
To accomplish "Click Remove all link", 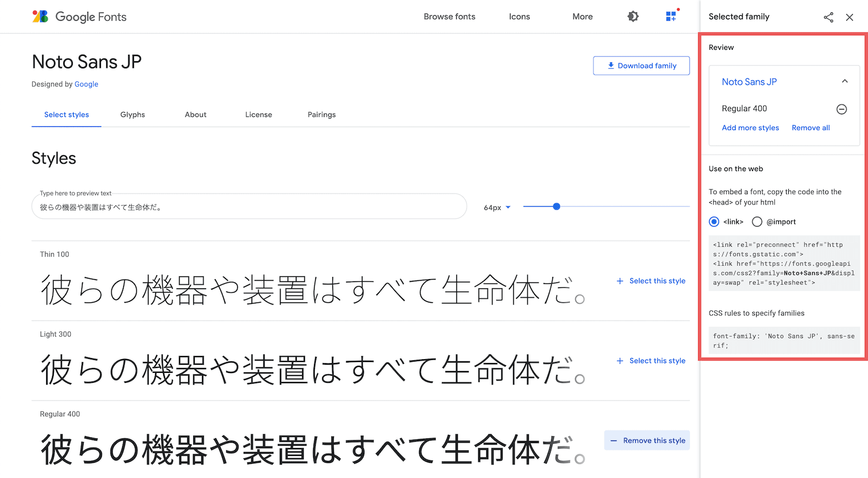I will pos(810,128).
